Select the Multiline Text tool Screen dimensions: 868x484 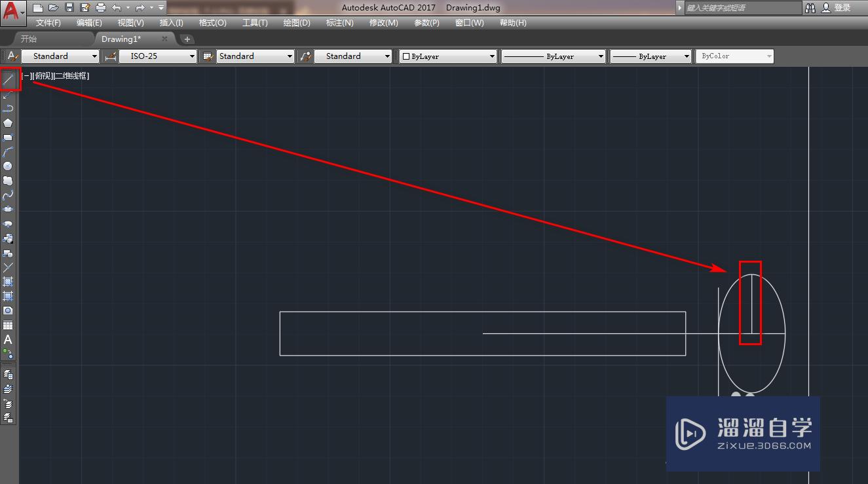[8, 339]
